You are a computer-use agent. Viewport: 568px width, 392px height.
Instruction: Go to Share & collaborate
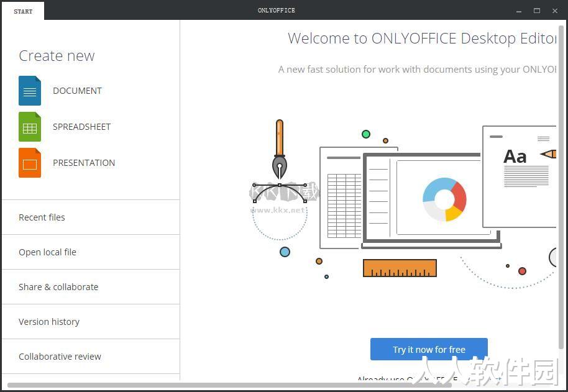click(x=91, y=286)
